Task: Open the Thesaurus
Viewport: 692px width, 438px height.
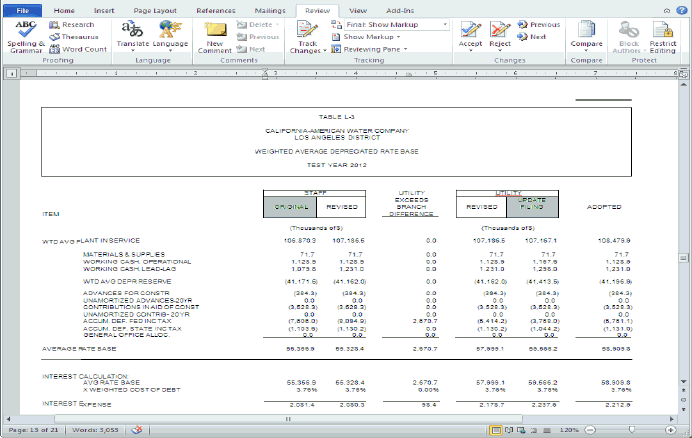Action: [x=73, y=36]
